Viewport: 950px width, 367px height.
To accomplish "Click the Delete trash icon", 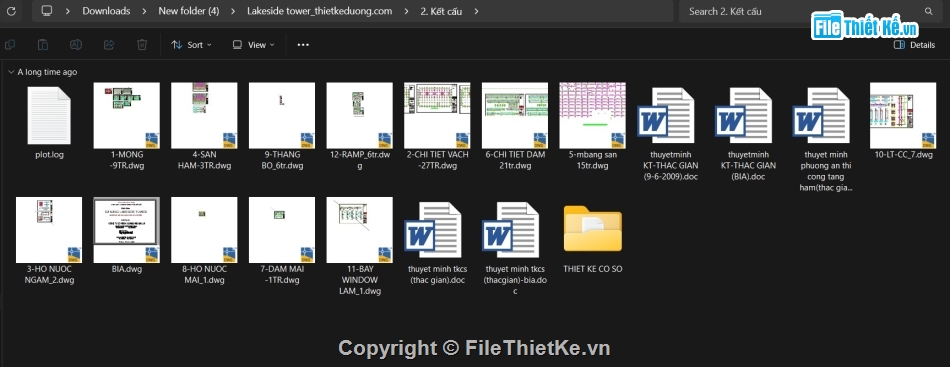I will click(142, 44).
